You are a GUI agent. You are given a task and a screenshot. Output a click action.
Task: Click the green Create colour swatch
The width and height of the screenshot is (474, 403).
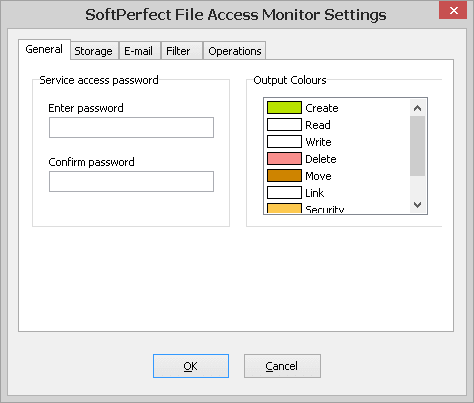284,108
